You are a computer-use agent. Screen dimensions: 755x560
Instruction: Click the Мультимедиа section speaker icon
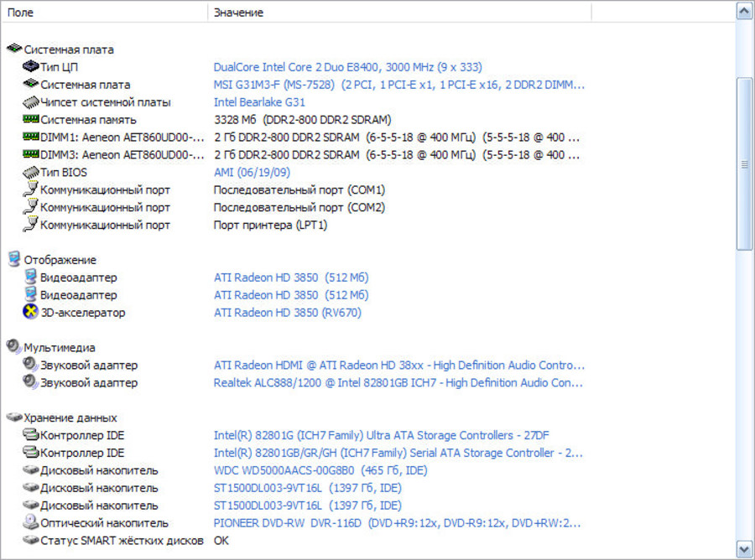click(x=14, y=346)
